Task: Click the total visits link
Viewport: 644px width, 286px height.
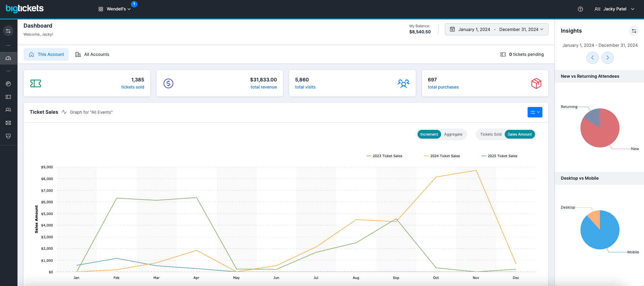Action: coord(305,87)
